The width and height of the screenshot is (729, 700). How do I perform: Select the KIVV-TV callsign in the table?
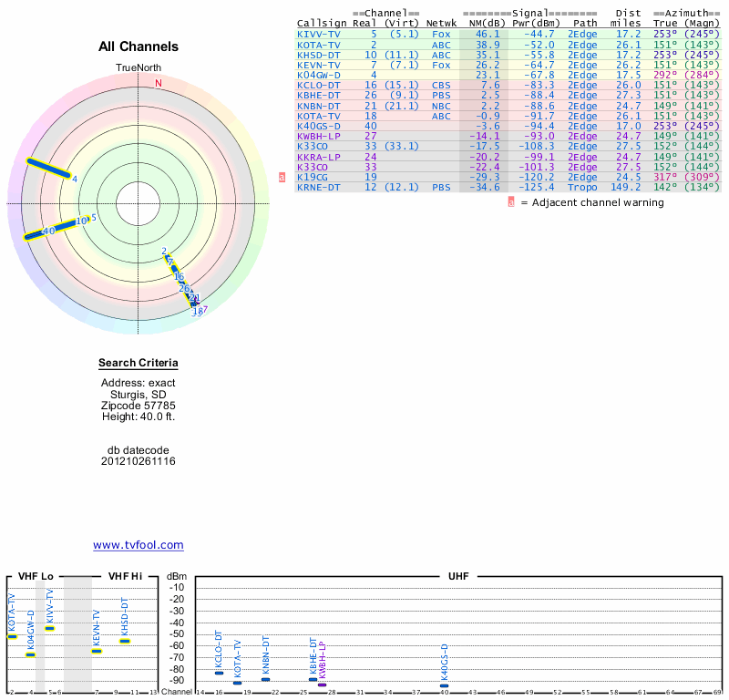319,34
